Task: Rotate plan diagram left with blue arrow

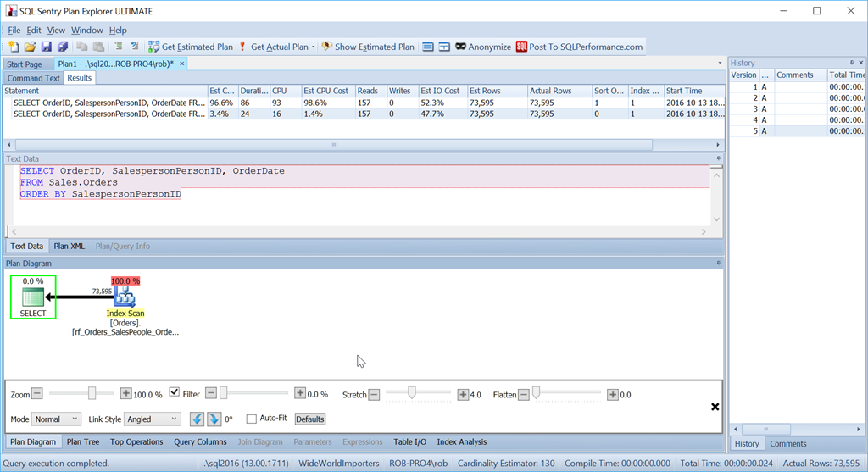Action: tap(197, 419)
